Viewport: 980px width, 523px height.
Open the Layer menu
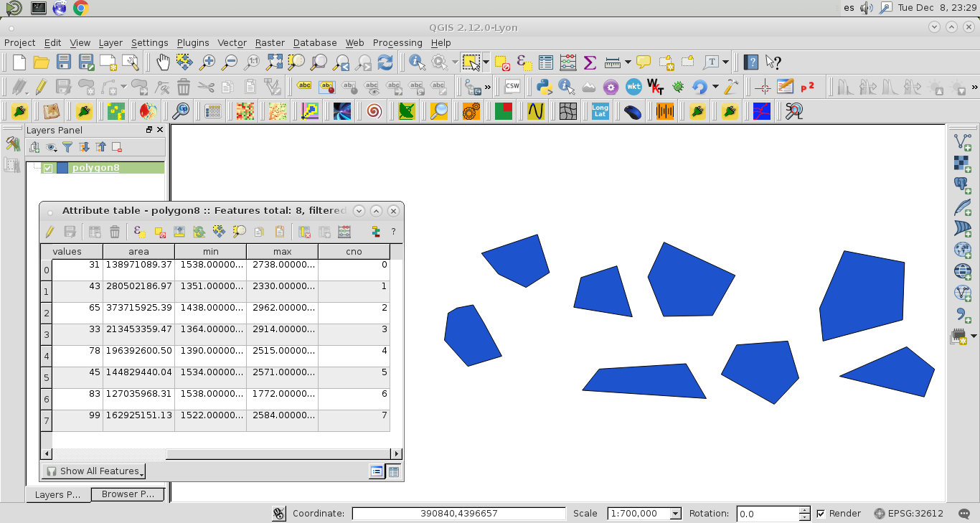point(110,43)
